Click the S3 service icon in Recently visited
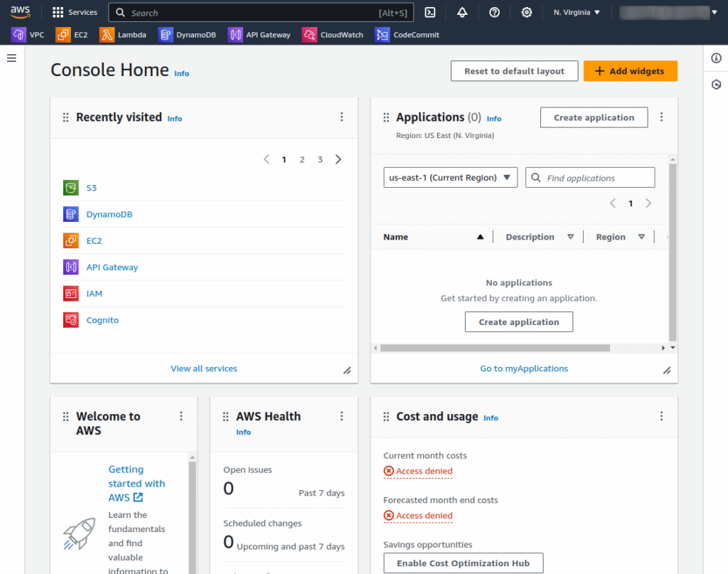This screenshot has height=574, width=728. tap(70, 188)
